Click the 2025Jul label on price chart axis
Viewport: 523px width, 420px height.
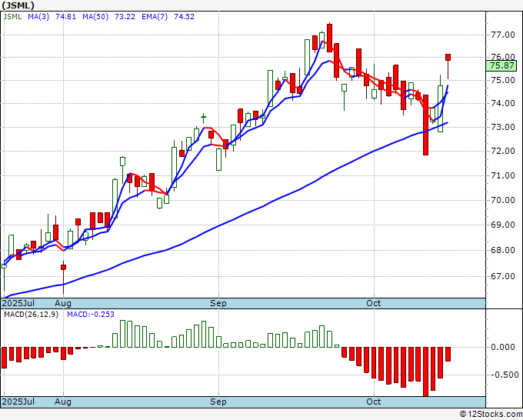tap(18, 303)
